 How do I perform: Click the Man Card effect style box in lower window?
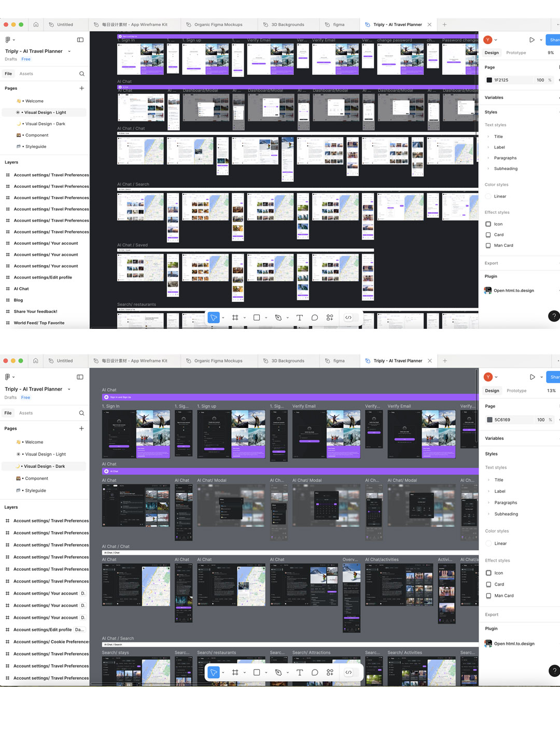(x=488, y=596)
